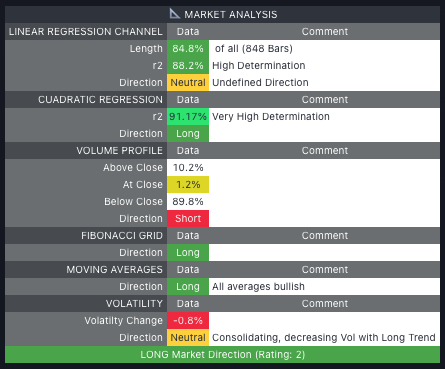
Task: Click the 84.8% Length value cell
Action: [x=188, y=49]
